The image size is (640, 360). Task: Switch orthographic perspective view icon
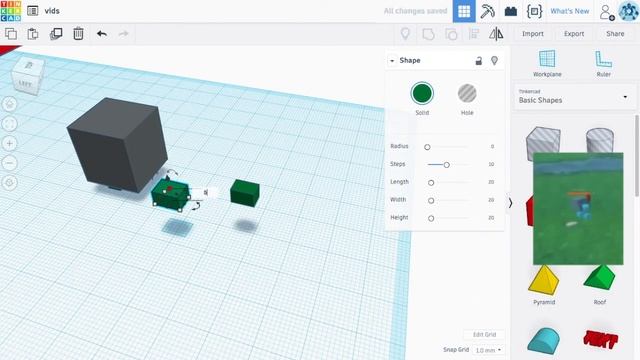click(x=10, y=182)
